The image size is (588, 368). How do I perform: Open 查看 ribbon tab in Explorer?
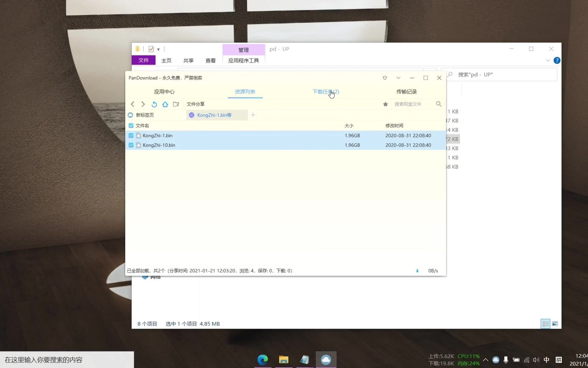(211, 61)
